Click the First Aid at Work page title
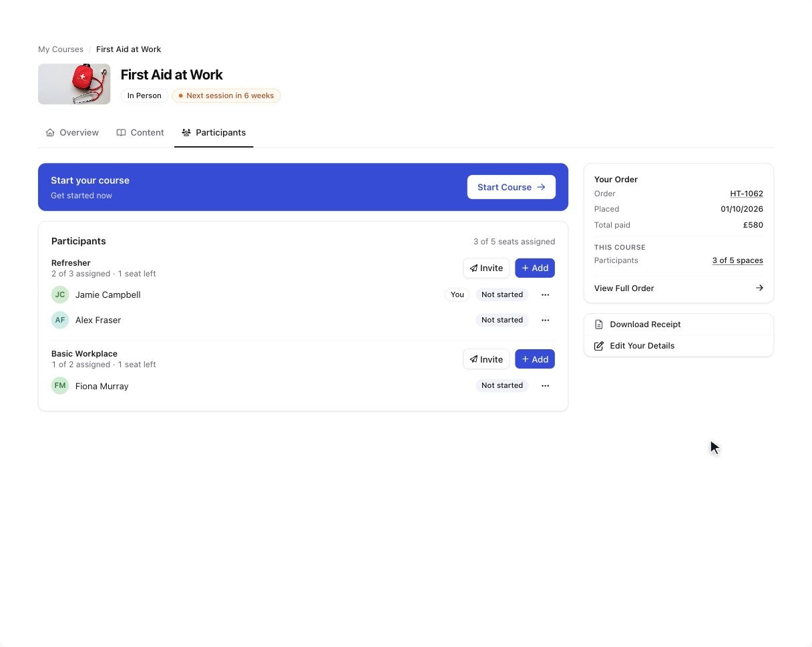The image size is (812, 647). point(172,75)
